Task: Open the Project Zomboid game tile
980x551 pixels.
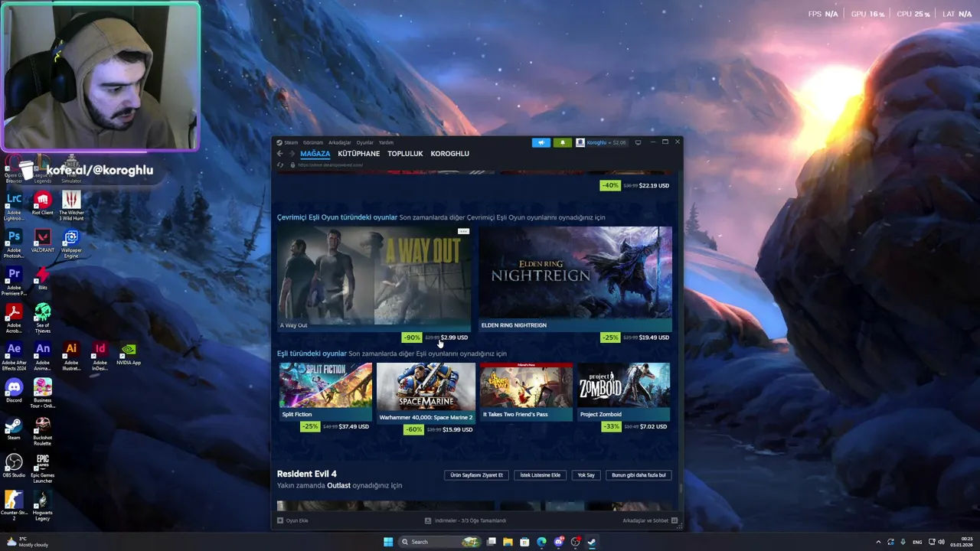Action: pos(624,391)
